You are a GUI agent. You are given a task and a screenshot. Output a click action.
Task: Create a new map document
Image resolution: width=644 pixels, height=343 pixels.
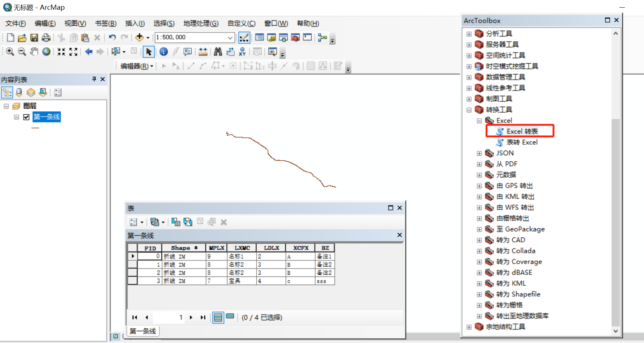pos(10,37)
